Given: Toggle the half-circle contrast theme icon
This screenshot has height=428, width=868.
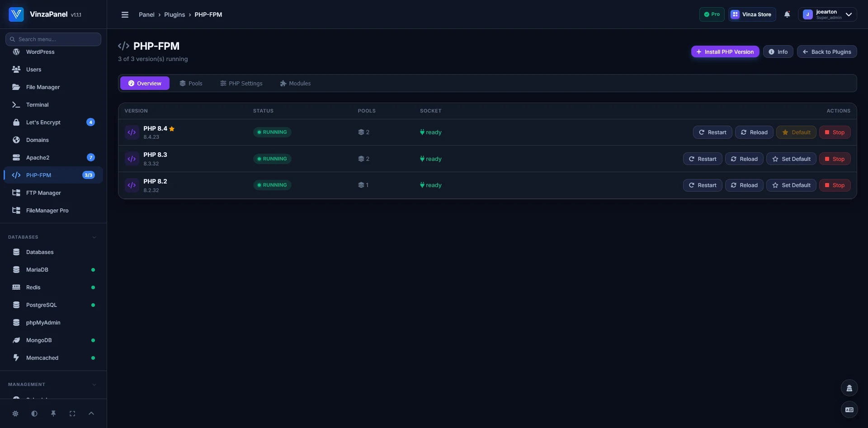Looking at the screenshot, I should click(x=34, y=414).
